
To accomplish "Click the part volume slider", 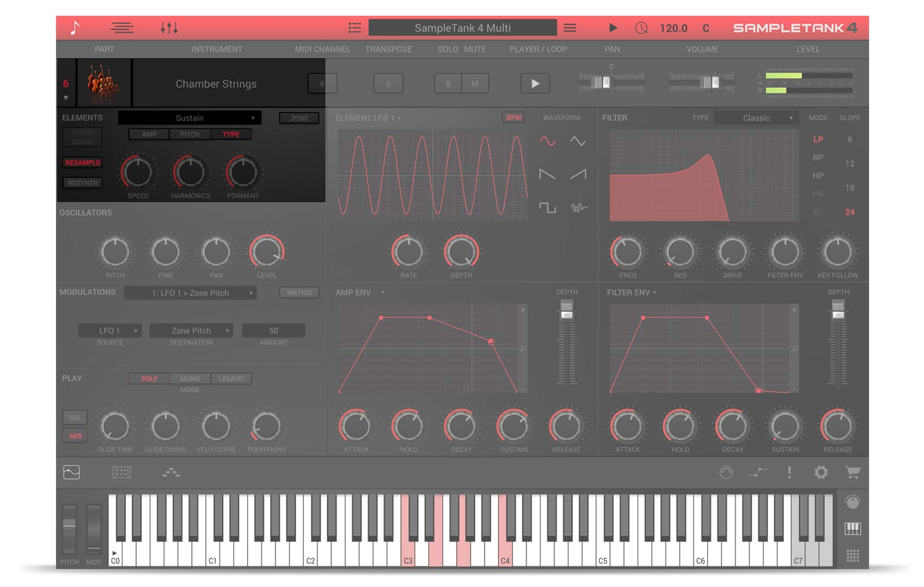I will pos(702,83).
